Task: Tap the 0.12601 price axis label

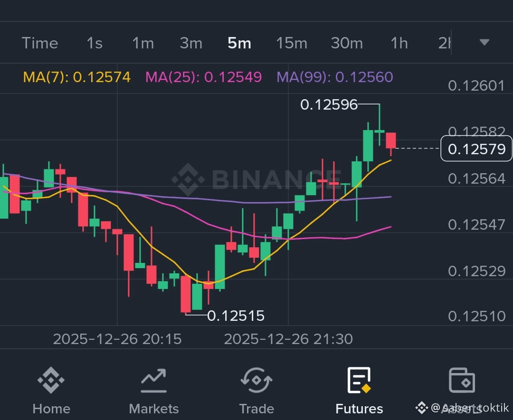Action: point(476,85)
